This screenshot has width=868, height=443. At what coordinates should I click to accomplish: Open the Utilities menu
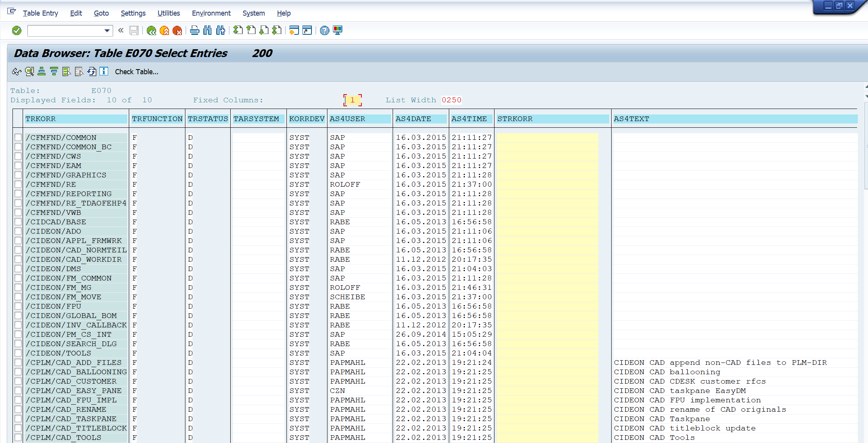tap(169, 13)
